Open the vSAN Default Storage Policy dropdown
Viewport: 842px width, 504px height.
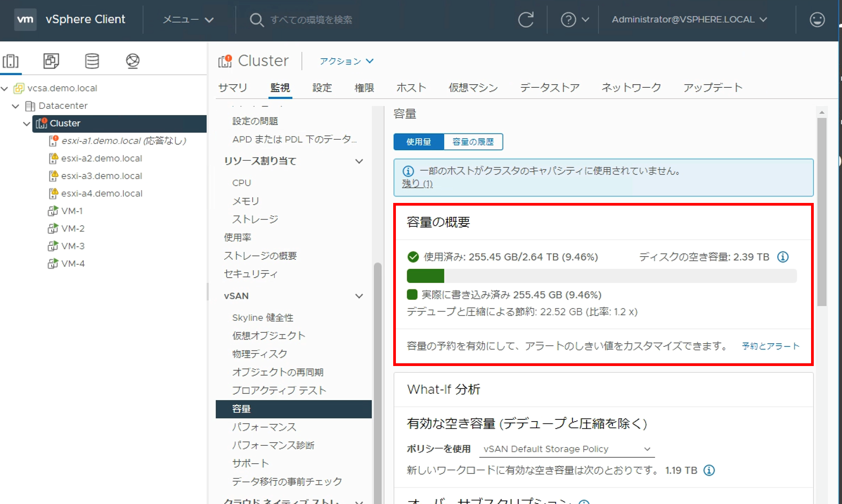click(567, 449)
